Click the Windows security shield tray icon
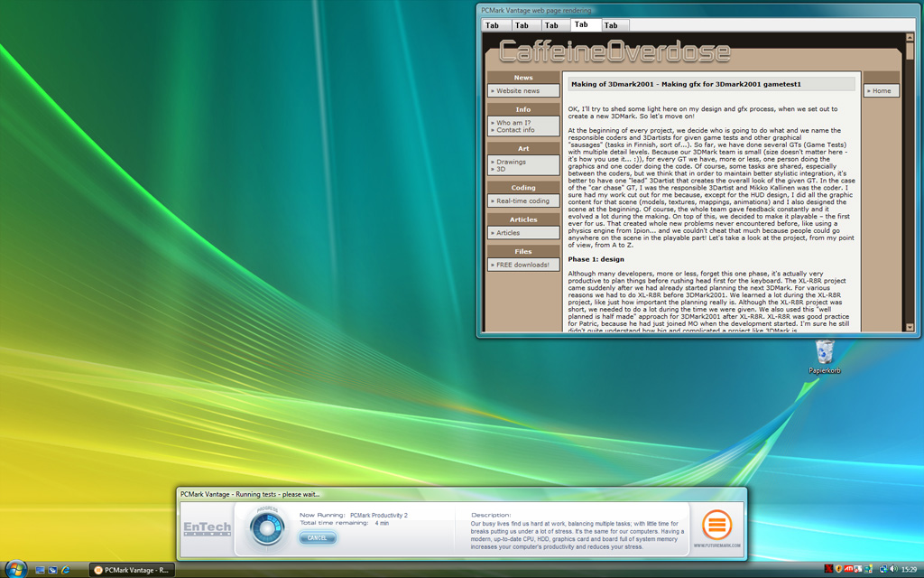 click(x=839, y=569)
